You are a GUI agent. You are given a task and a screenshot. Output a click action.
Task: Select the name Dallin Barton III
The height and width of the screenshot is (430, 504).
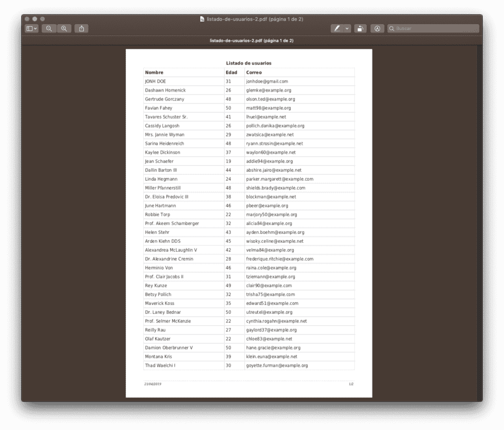161,170
